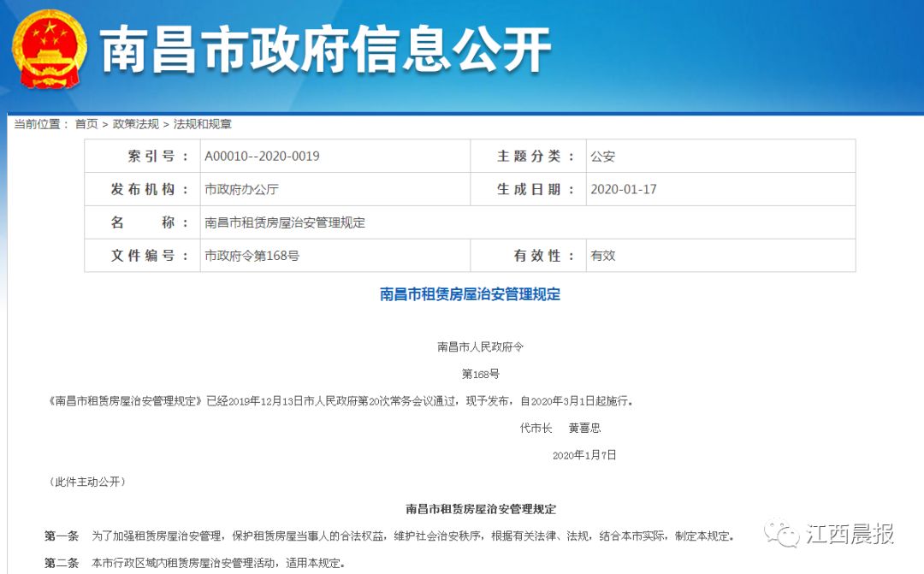Select the 市政府办公厅 issuing agency text
924x574 pixels.
[237, 189]
